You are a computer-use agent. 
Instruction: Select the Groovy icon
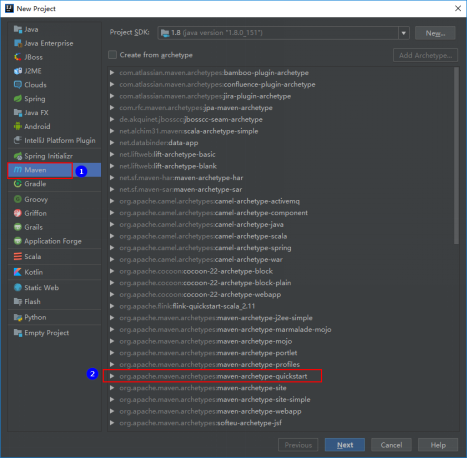pyautogui.click(x=18, y=199)
